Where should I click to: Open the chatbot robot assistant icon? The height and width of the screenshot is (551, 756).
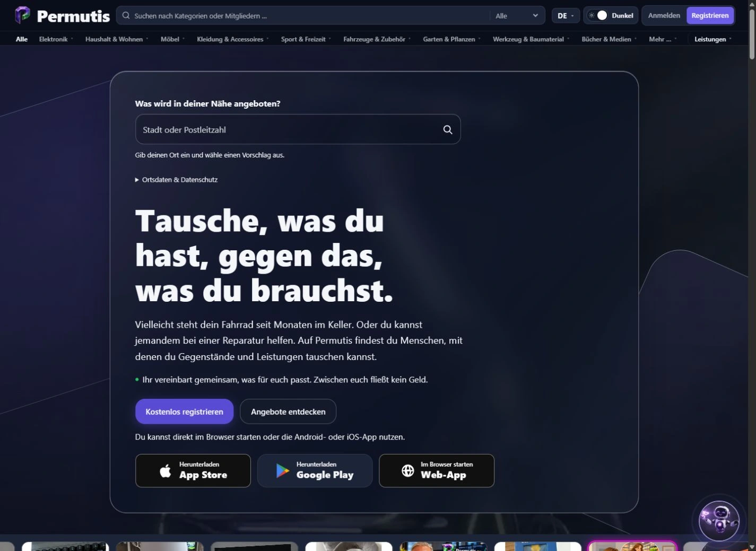719,520
